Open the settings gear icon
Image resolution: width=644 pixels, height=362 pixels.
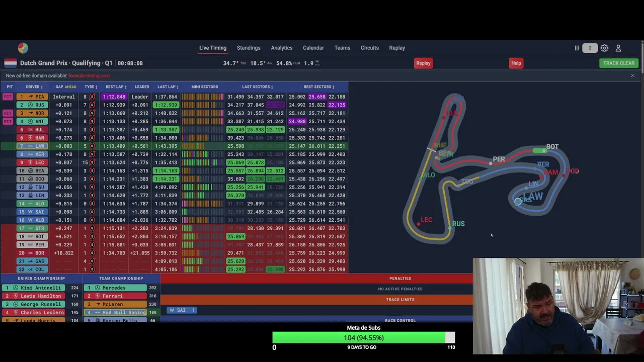604,48
